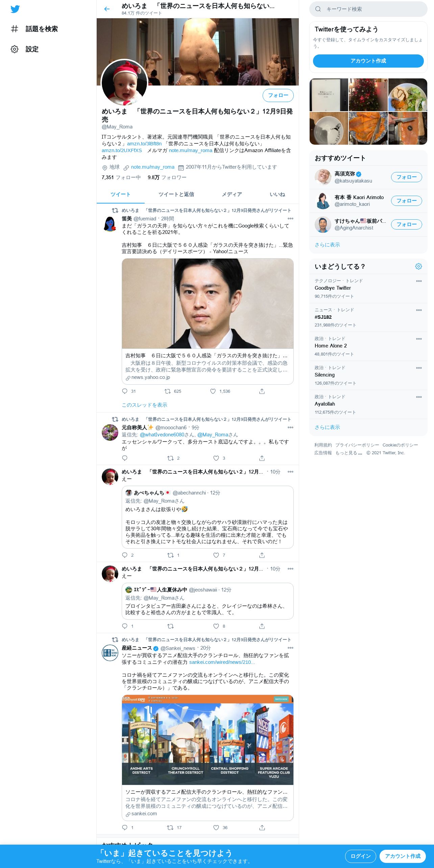Show more suggested accounts さらに表示
This screenshot has width=434, height=868.
tap(327, 245)
